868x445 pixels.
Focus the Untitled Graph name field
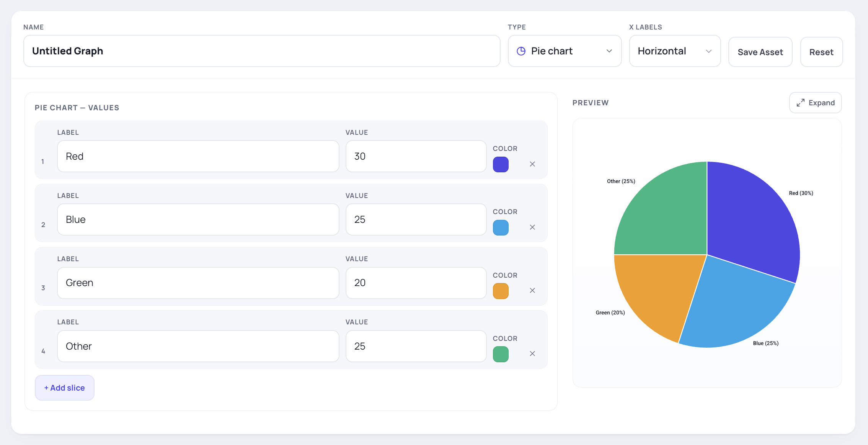(262, 51)
